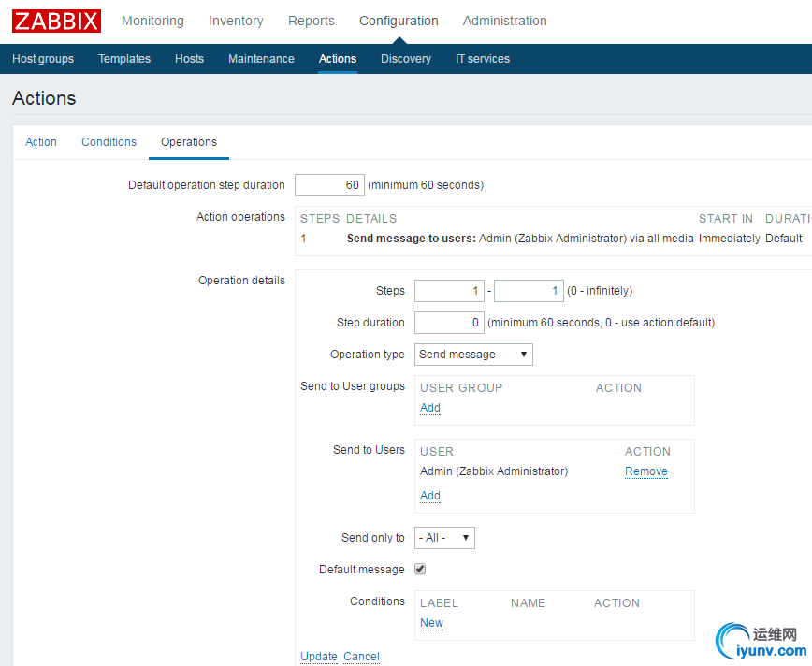Go to Maintenance submenu
Viewport: 812px width, 666px height.
point(261,59)
